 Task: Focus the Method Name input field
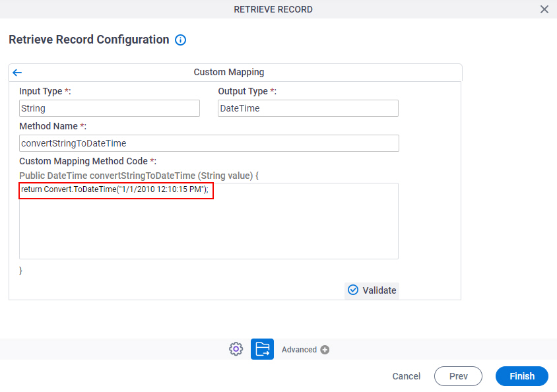pos(209,143)
